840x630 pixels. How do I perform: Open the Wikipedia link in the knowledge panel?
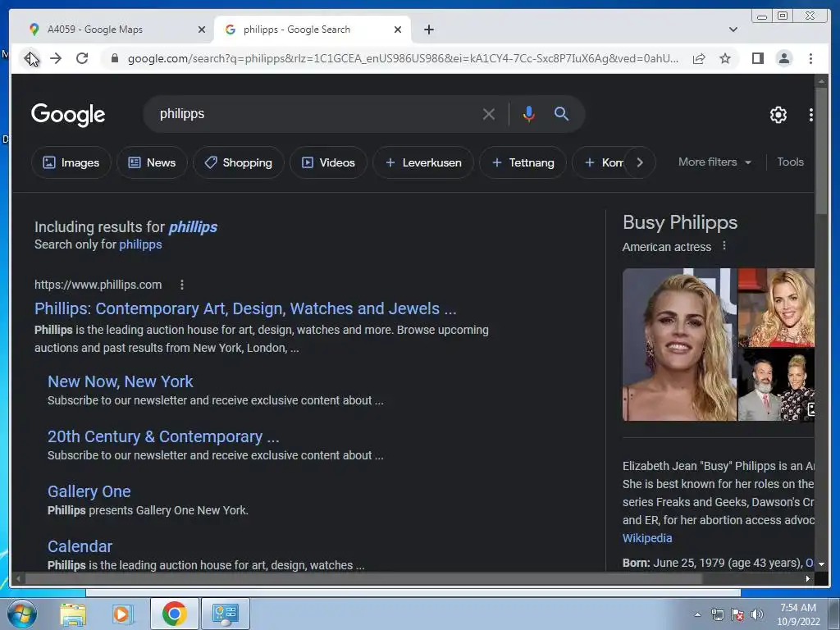647,538
